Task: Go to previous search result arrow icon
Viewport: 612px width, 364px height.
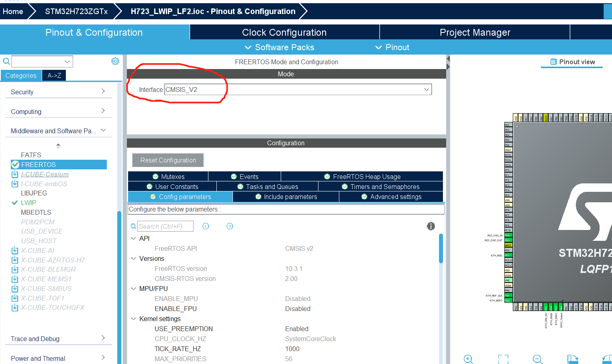Action: click(x=206, y=226)
